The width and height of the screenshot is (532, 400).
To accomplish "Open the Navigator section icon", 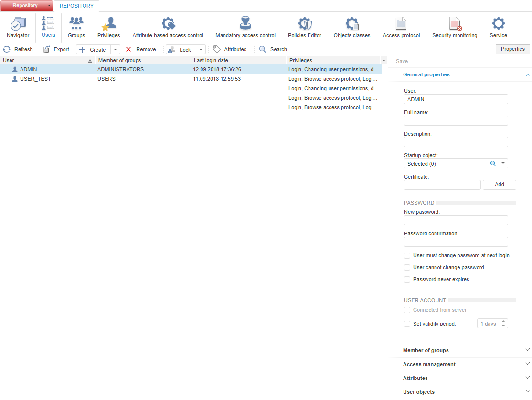I will coord(18,24).
